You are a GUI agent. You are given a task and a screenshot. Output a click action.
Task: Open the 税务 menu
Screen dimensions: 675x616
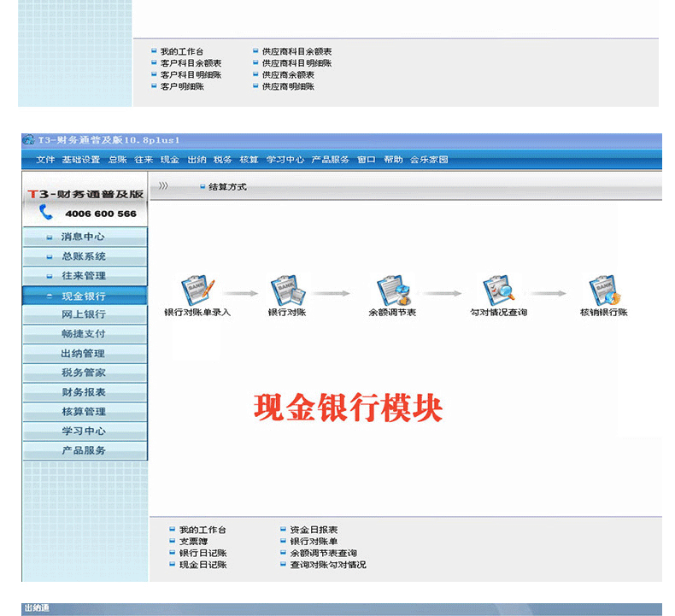pyautogui.click(x=222, y=160)
